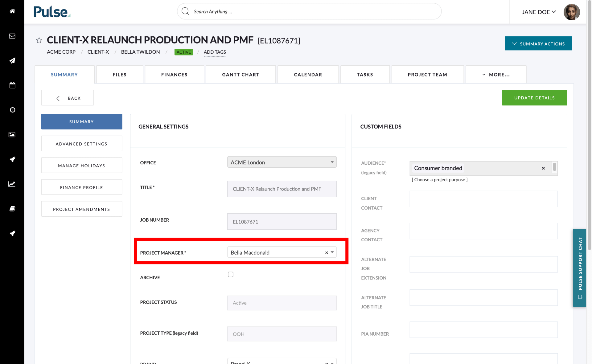This screenshot has height=364, width=592.
Task: Switch to the Gantt Chart tab
Action: [x=241, y=75]
